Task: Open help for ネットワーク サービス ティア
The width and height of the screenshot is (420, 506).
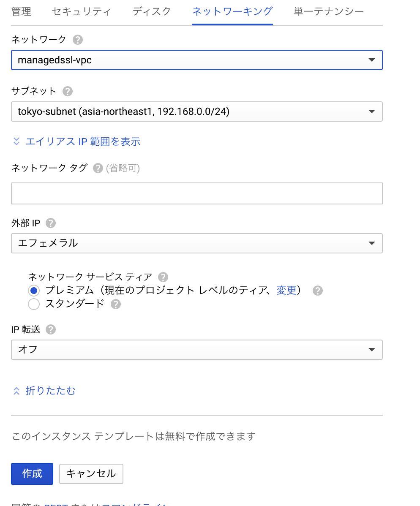Action: pyautogui.click(x=163, y=277)
